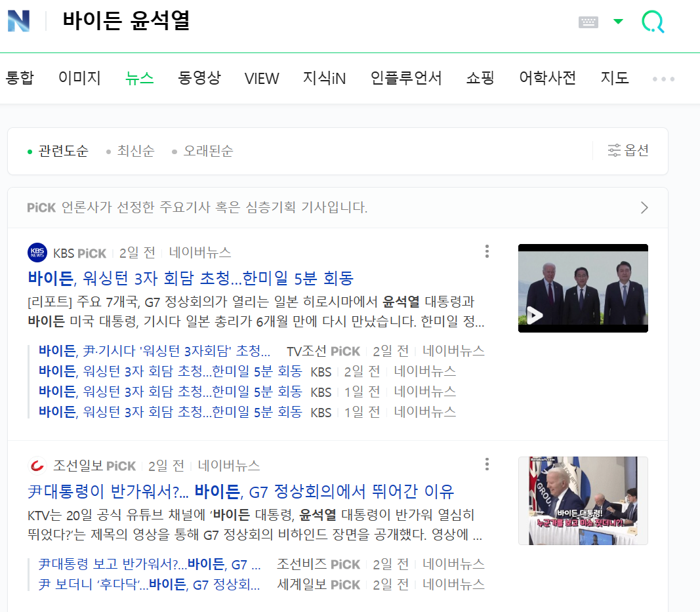The image size is (700, 612).
Task: Click the Naver N logo
Action: pyautogui.click(x=19, y=21)
